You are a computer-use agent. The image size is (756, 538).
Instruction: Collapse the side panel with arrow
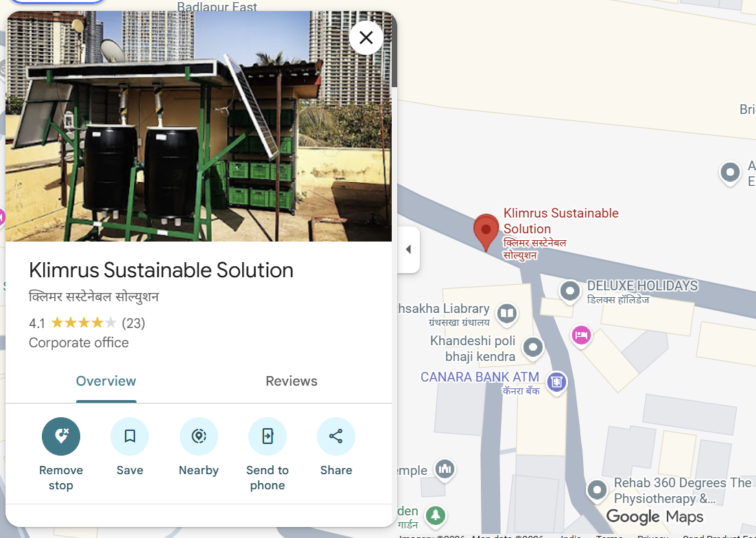coord(408,249)
